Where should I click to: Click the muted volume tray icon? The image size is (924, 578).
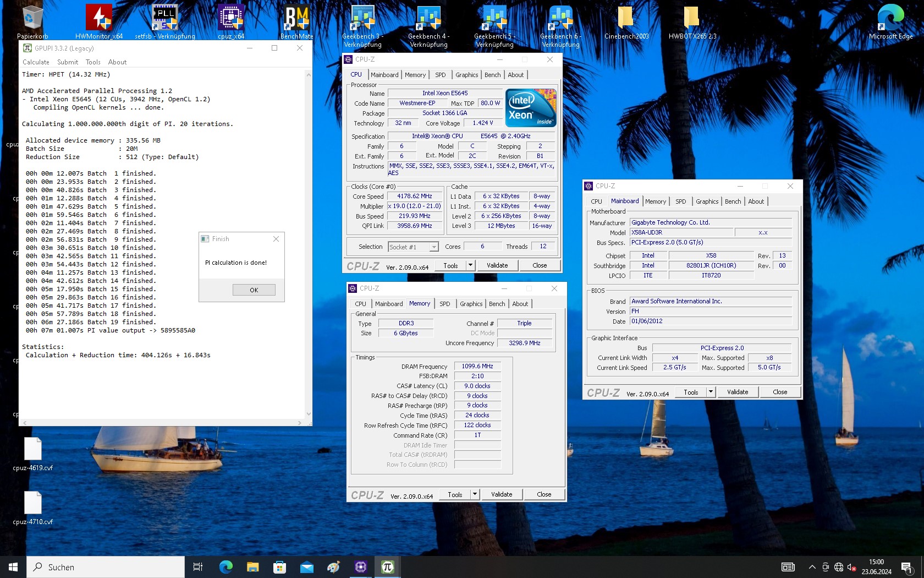pyautogui.click(x=851, y=567)
